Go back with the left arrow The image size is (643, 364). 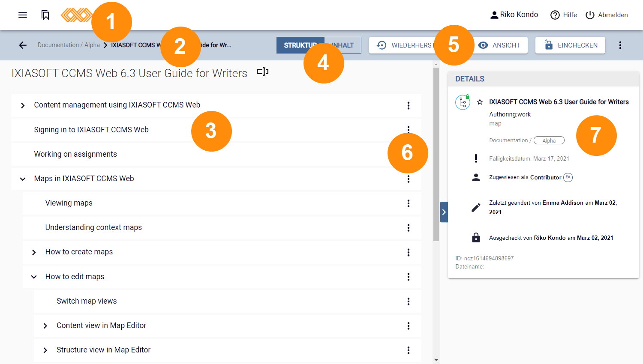[x=23, y=45]
